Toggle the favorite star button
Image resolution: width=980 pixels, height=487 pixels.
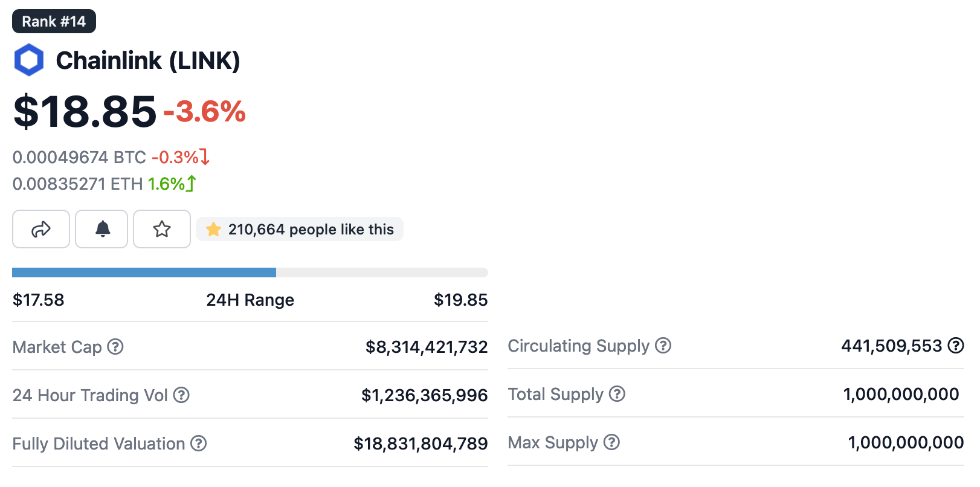162,229
